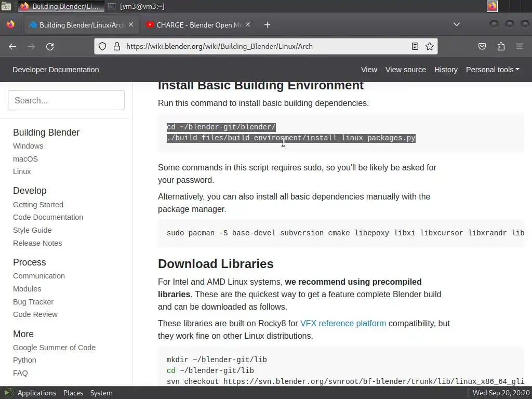532x399 pixels.
Task: Click the mkdir ~/blender-git/lib command line
Action: [217, 360]
